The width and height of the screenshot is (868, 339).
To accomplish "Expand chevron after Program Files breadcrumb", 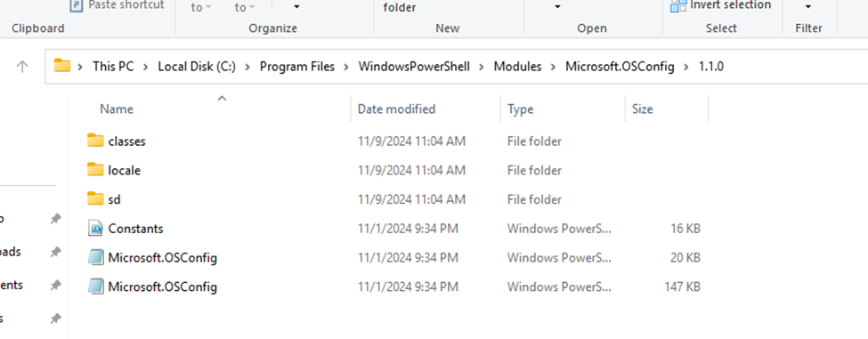I will click(x=346, y=67).
